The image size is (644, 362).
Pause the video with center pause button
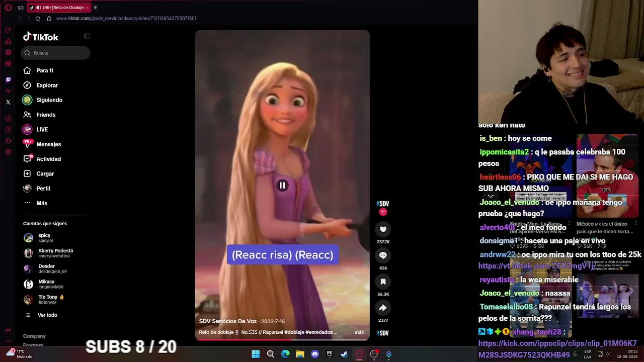click(282, 186)
